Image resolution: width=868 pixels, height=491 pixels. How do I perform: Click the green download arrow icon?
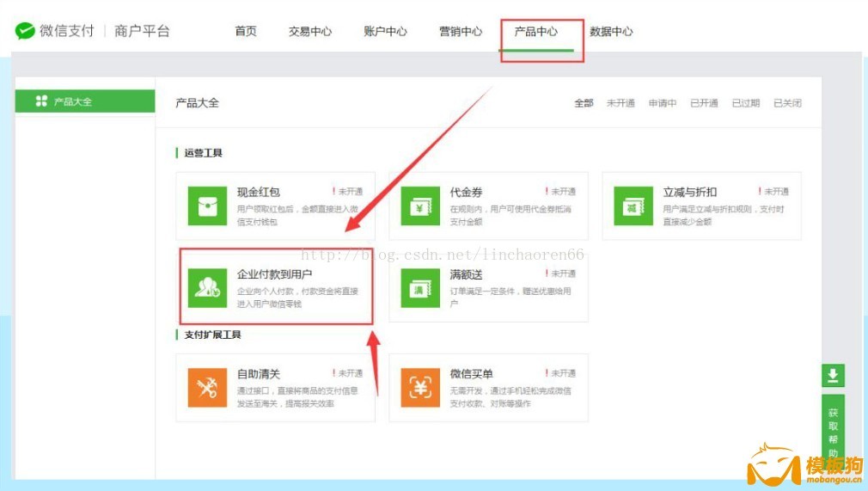pos(833,376)
